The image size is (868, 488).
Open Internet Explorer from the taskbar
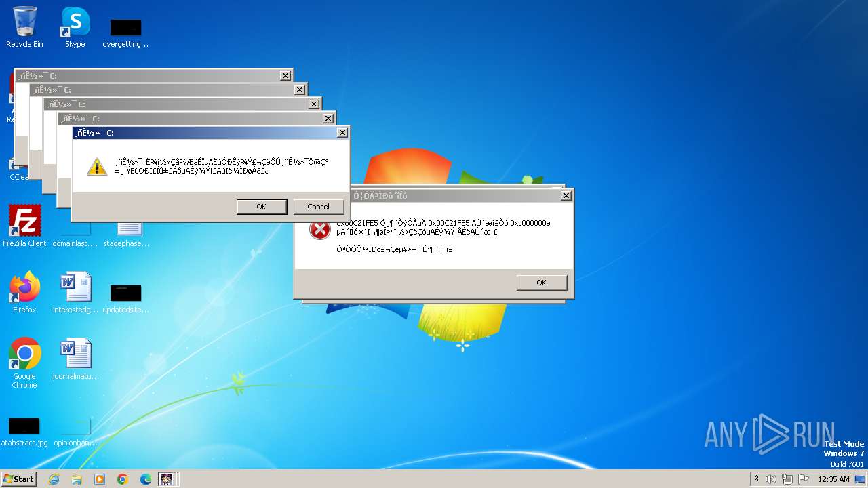click(54, 479)
